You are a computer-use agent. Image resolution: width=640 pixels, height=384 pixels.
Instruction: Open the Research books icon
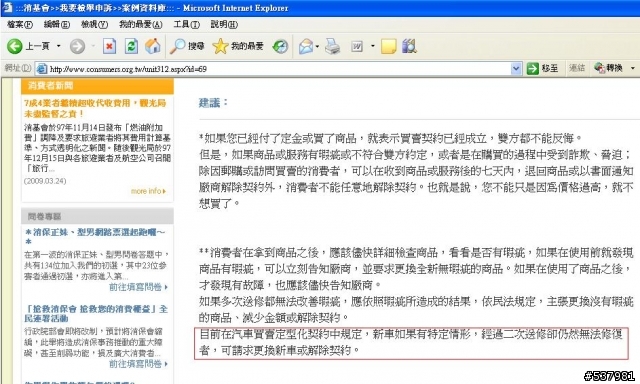point(409,46)
